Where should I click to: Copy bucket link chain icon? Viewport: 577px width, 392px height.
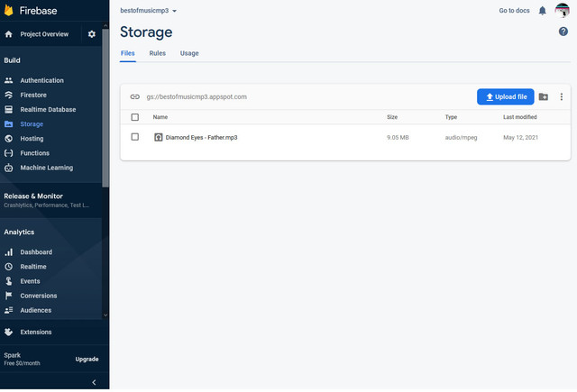135,96
